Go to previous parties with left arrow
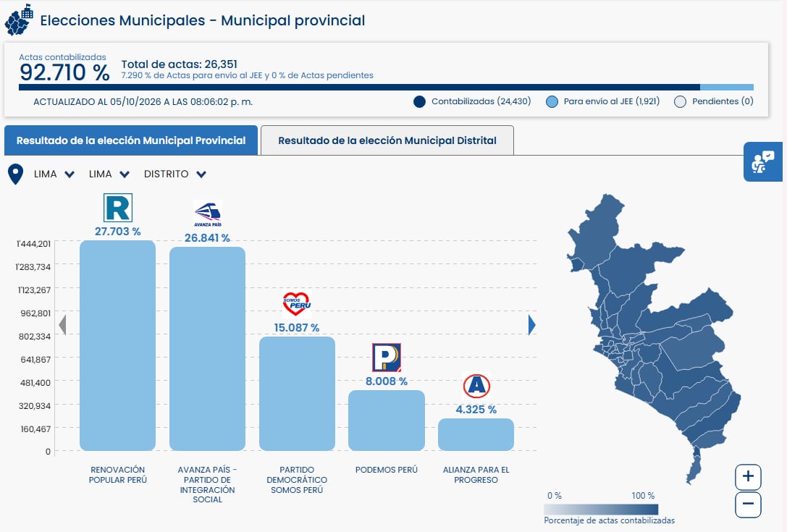This screenshot has height=532, width=787. pyautogui.click(x=62, y=325)
